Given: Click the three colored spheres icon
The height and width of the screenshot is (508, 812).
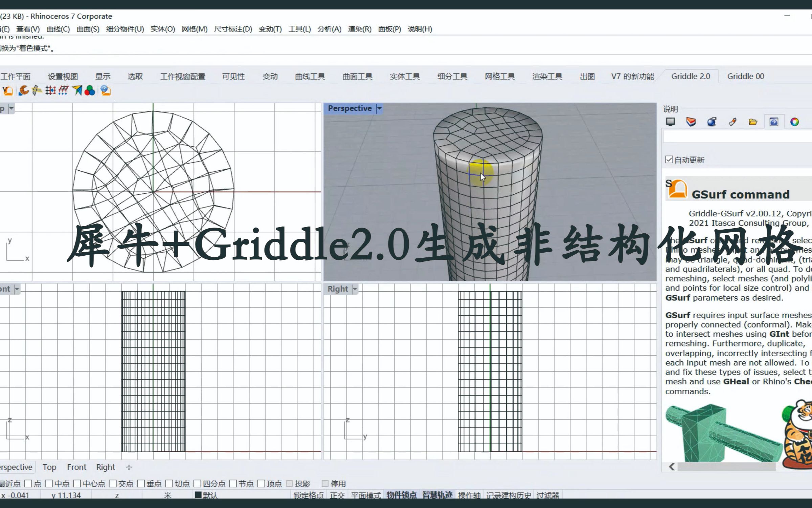Looking at the screenshot, I should point(90,90).
